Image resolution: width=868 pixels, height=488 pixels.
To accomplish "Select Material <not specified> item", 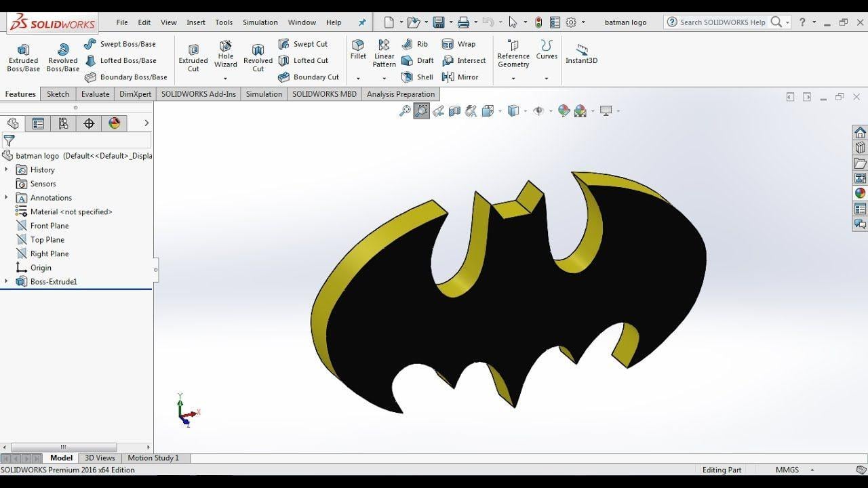I will 64,211.
